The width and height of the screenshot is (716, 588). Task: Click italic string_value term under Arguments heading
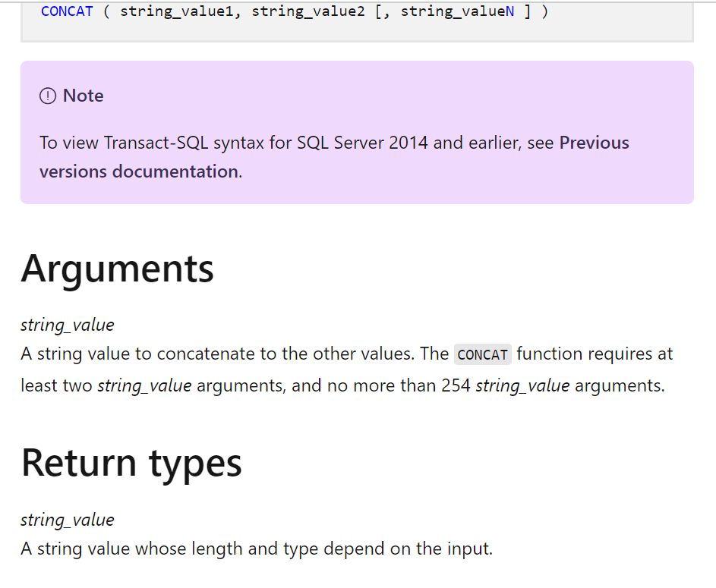(67, 325)
